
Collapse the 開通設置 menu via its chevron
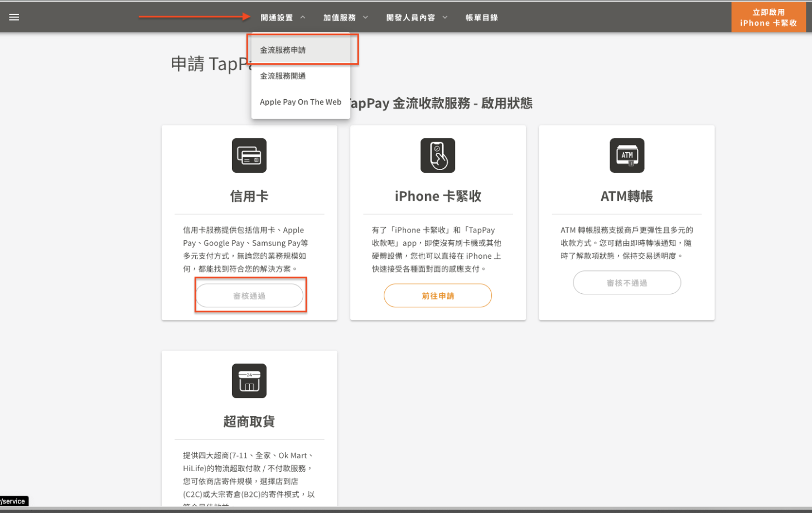coord(303,17)
